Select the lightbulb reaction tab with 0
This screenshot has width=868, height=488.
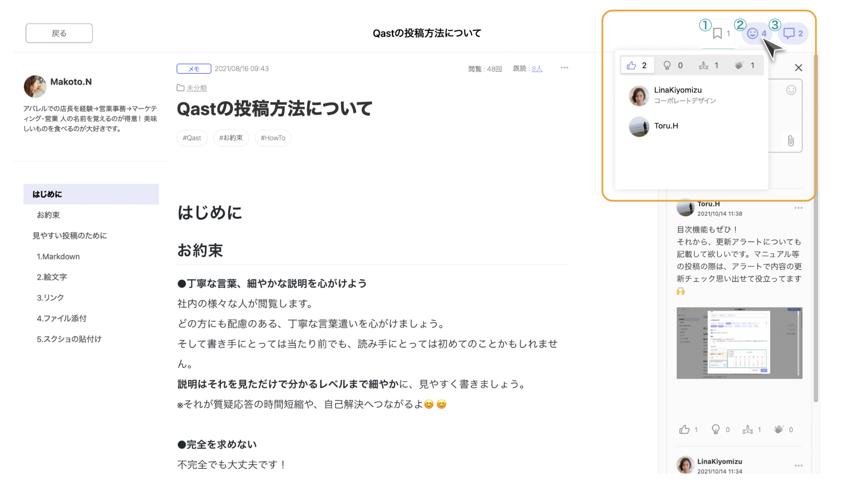[673, 65]
